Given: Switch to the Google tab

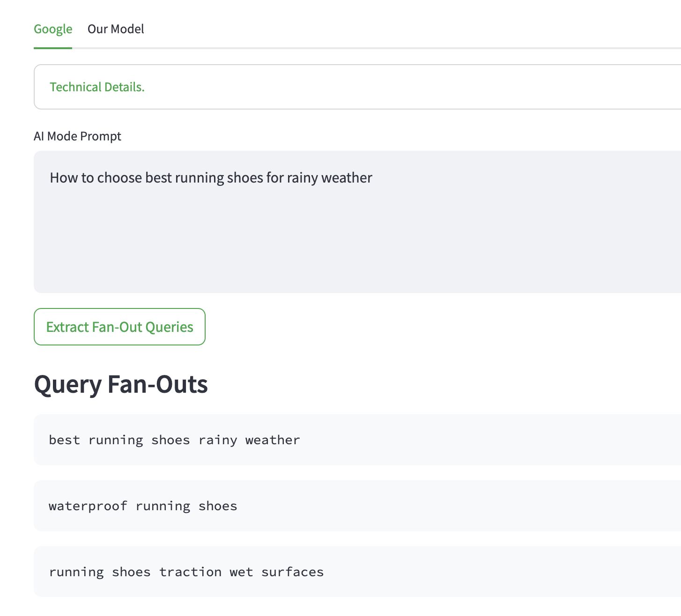Looking at the screenshot, I should 53,29.
